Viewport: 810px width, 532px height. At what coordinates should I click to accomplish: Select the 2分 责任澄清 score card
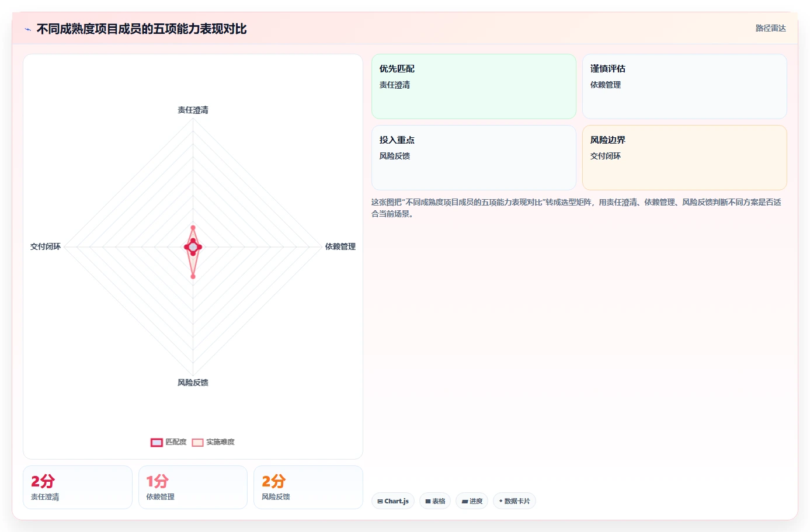(78, 487)
